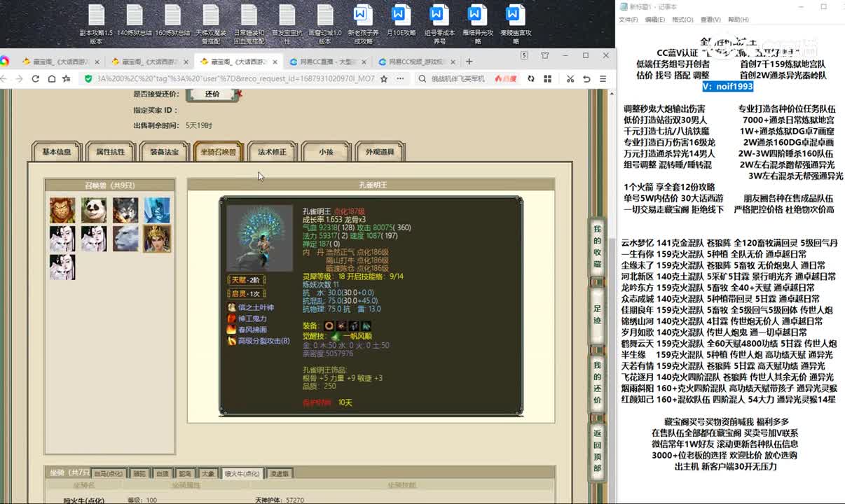
Task: Open desktop document 雁塔异光攻略
Action: pyautogui.click(x=476, y=24)
